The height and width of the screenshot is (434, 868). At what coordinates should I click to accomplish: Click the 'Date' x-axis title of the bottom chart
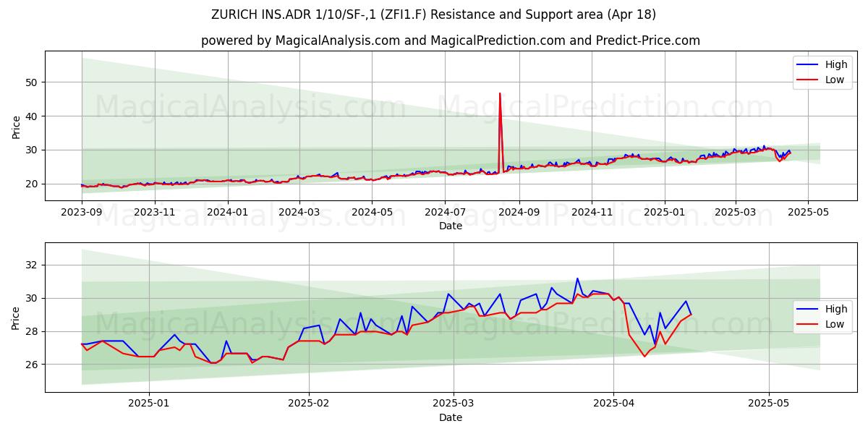(451, 417)
